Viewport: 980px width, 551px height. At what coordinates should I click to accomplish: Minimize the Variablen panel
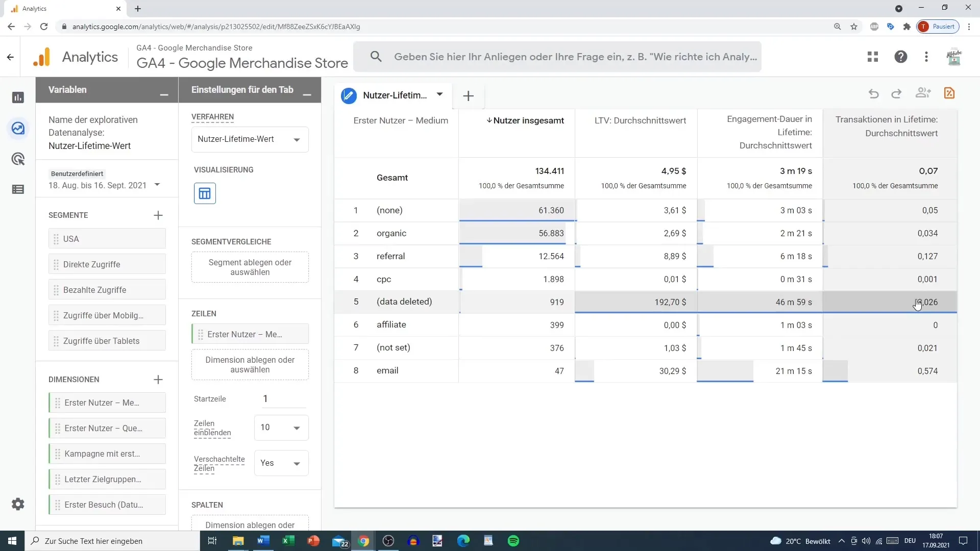(164, 95)
